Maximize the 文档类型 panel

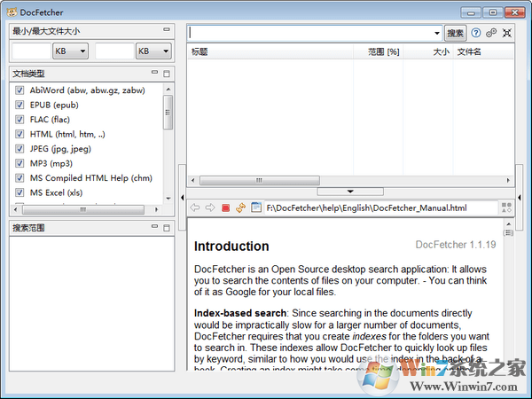coord(166,73)
